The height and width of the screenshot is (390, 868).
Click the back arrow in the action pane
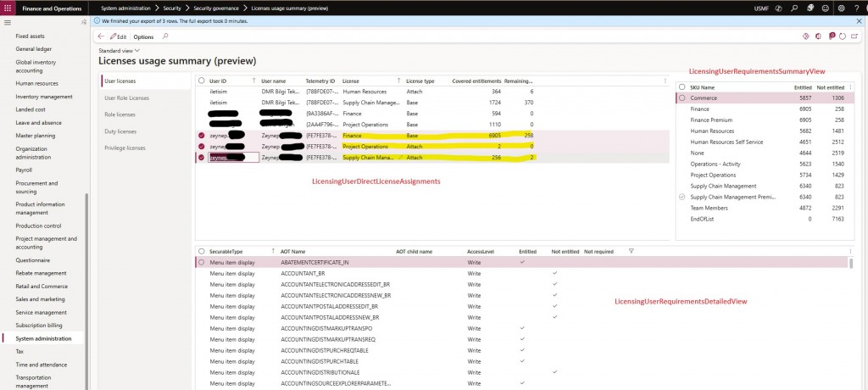coord(101,36)
